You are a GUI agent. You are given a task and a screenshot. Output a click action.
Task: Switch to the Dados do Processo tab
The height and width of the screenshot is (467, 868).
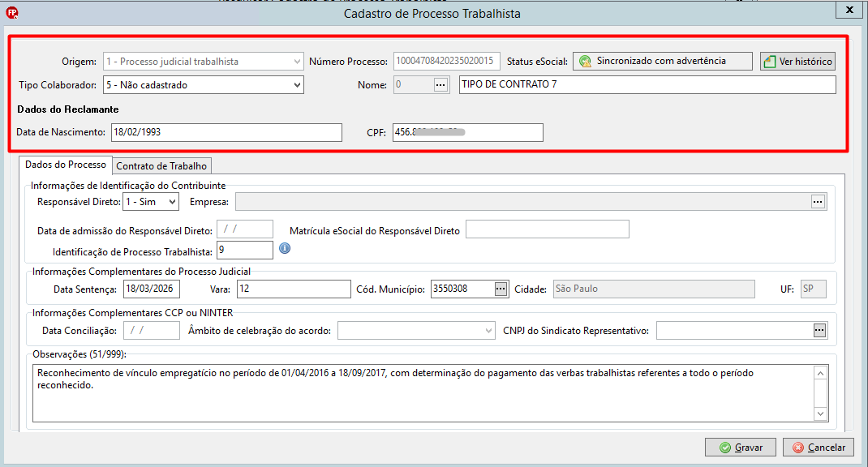pyautogui.click(x=66, y=165)
